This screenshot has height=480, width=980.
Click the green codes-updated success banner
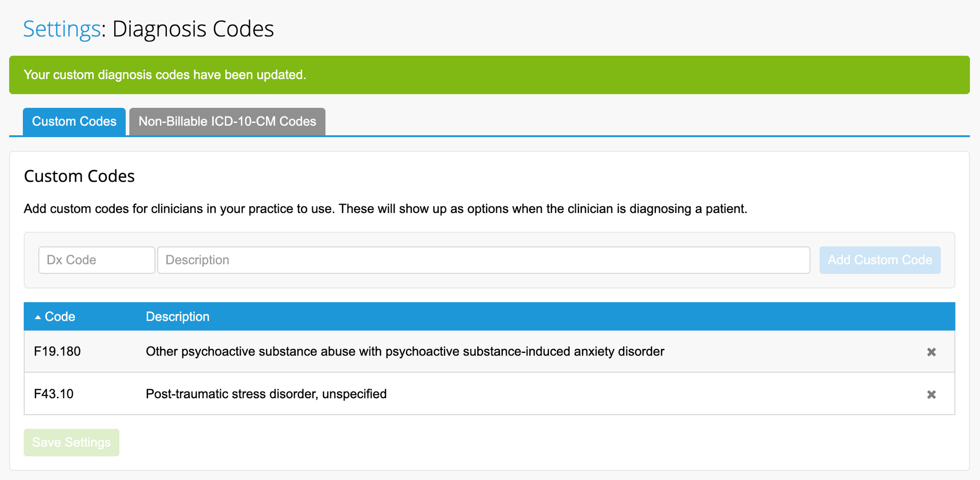tap(489, 75)
